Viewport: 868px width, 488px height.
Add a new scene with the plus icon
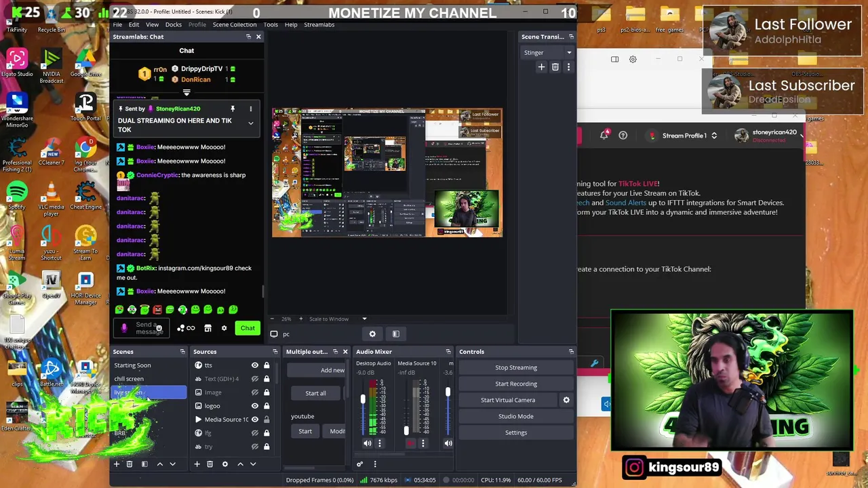[116, 464]
